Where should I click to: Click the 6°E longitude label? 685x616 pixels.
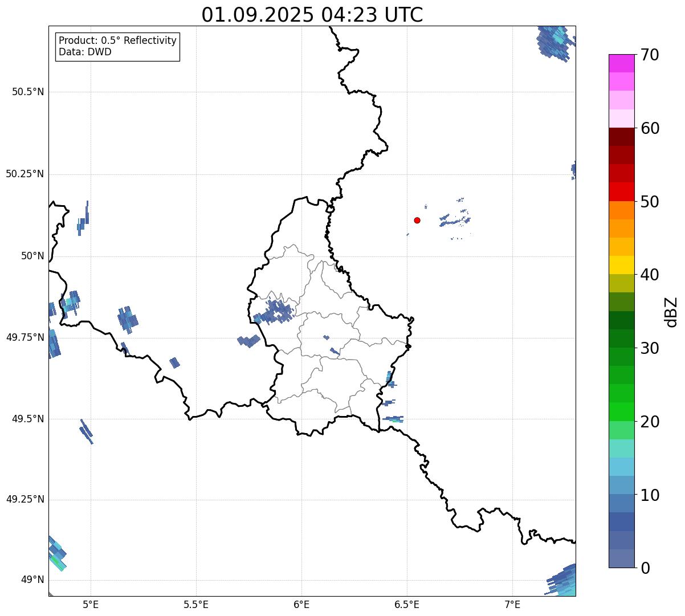click(x=301, y=604)
